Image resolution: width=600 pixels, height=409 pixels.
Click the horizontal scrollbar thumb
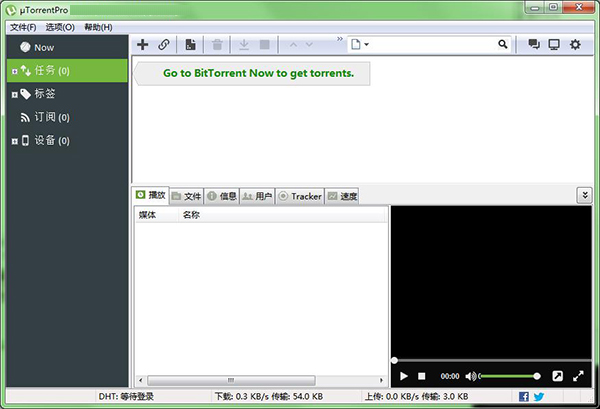[x=231, y=380]
